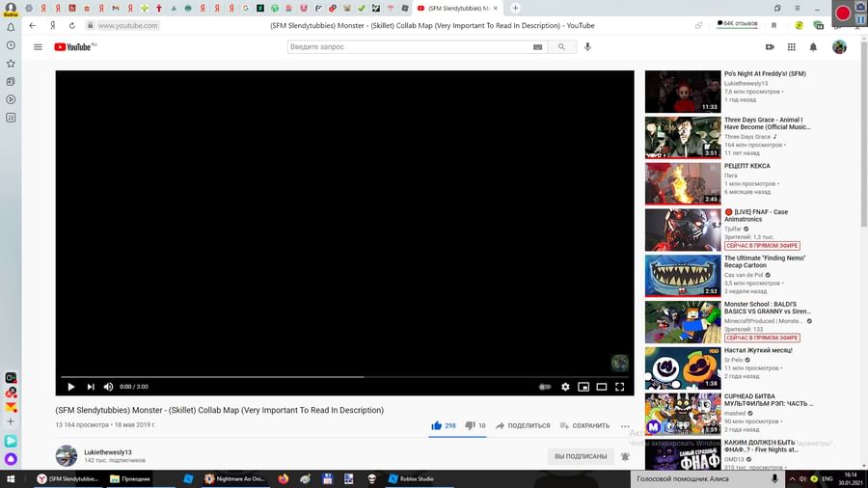
Task: Click the magnifier search button
Action: tap(561, 47)
